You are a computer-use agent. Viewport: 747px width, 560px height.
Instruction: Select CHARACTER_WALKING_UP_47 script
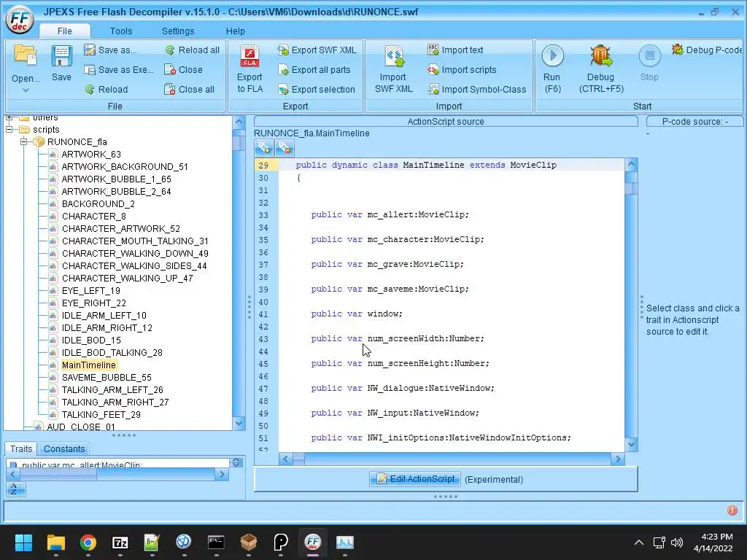(127, 278)
